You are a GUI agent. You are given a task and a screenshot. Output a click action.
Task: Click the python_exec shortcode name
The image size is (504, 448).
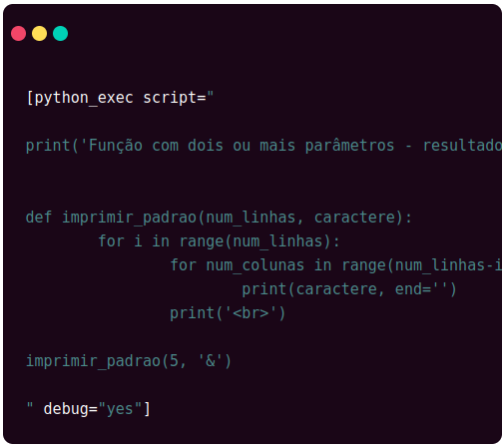tap(84, 98)
